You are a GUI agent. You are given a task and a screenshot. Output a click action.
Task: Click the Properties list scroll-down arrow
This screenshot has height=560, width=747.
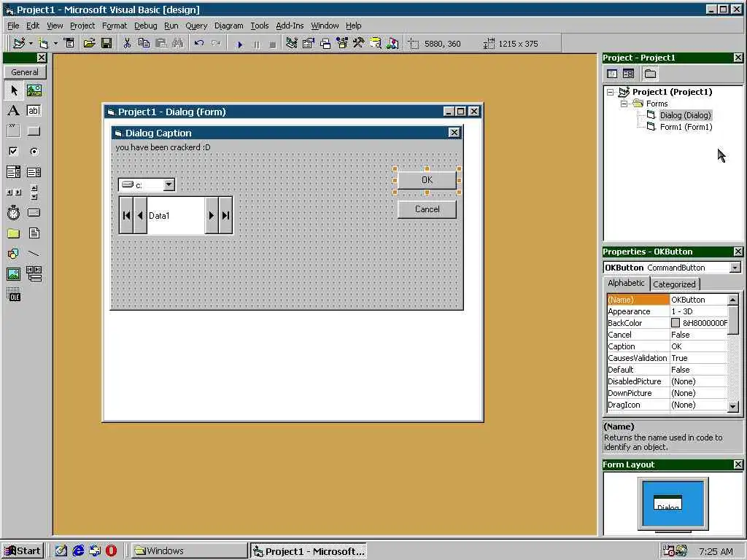(732, 405)
